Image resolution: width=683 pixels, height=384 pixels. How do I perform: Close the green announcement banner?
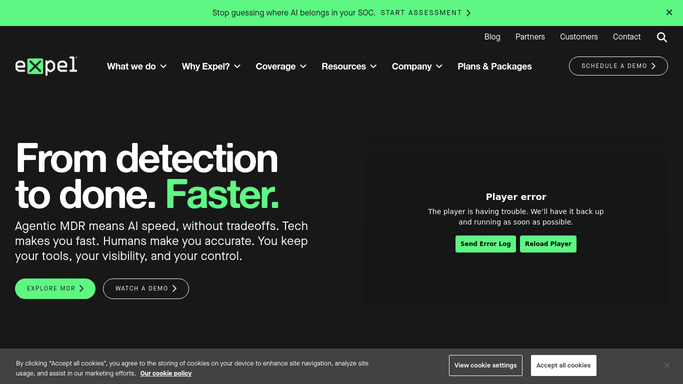click(x=669, y=13)
